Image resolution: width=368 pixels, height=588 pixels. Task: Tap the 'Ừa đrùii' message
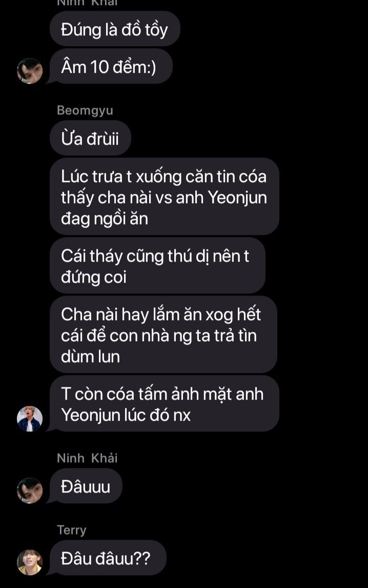[90, 138]
